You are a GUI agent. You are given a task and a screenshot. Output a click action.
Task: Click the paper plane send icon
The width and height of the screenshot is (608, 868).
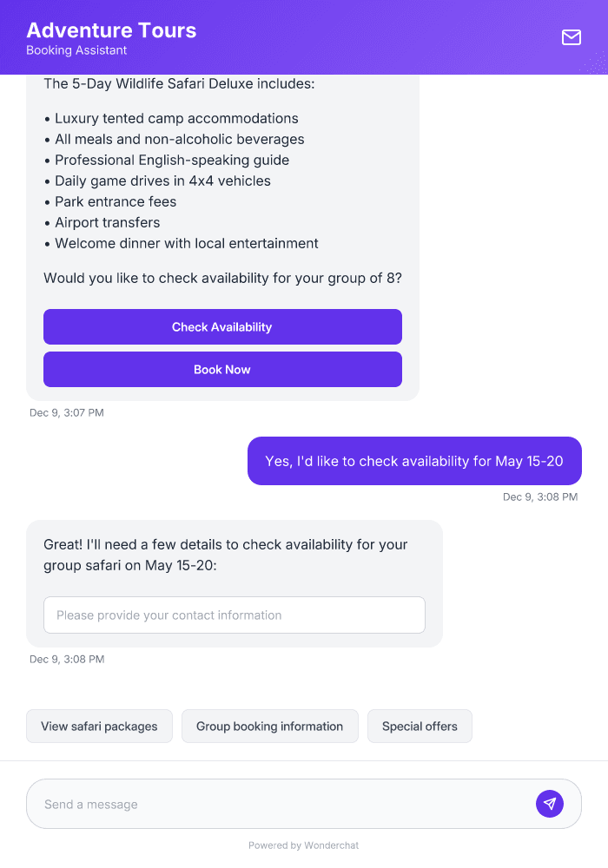(x=550, y=803)
